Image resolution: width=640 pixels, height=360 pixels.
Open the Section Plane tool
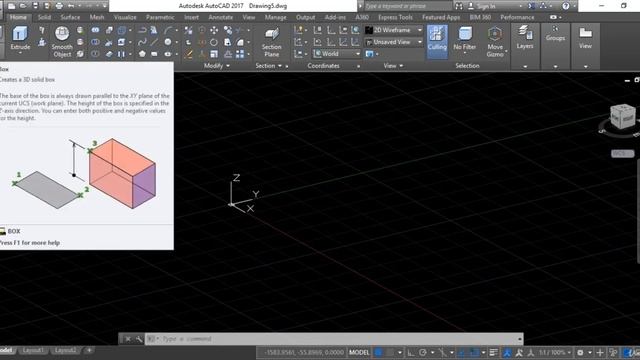tap(271, 42)
